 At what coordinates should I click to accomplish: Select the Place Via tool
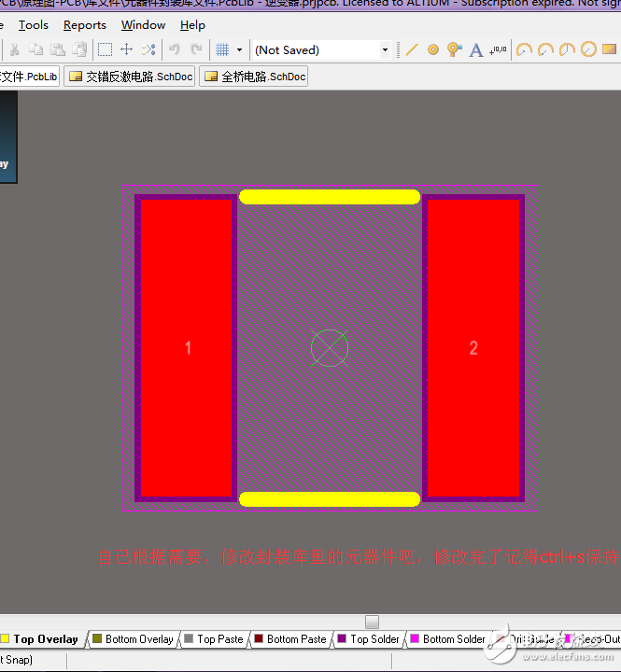pyautogui.click(x=454, y=49)
